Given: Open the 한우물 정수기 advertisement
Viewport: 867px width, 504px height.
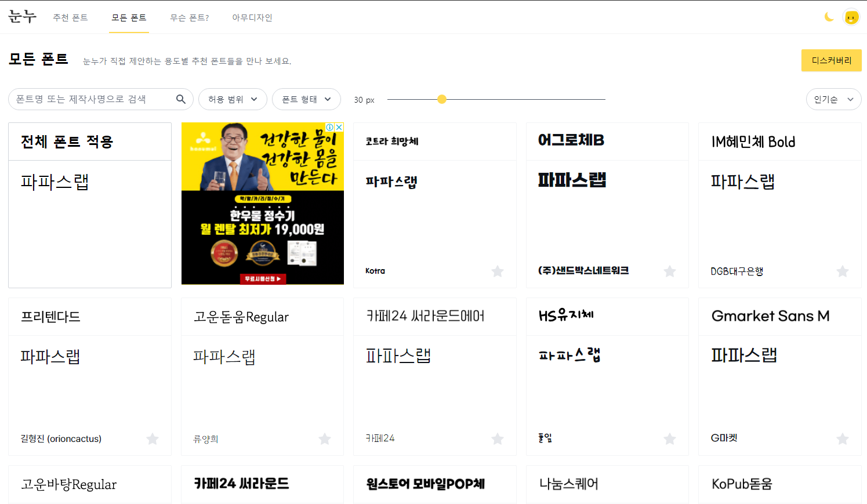Looking at the screenshot, I should (x=263, y=204).
